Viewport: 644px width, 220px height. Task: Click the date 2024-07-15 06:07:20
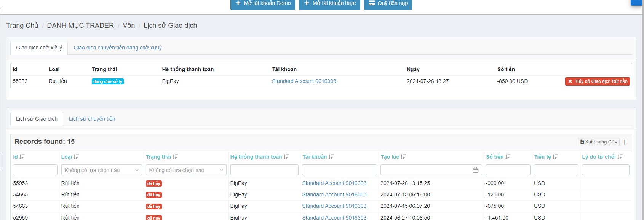click(405, 206)
